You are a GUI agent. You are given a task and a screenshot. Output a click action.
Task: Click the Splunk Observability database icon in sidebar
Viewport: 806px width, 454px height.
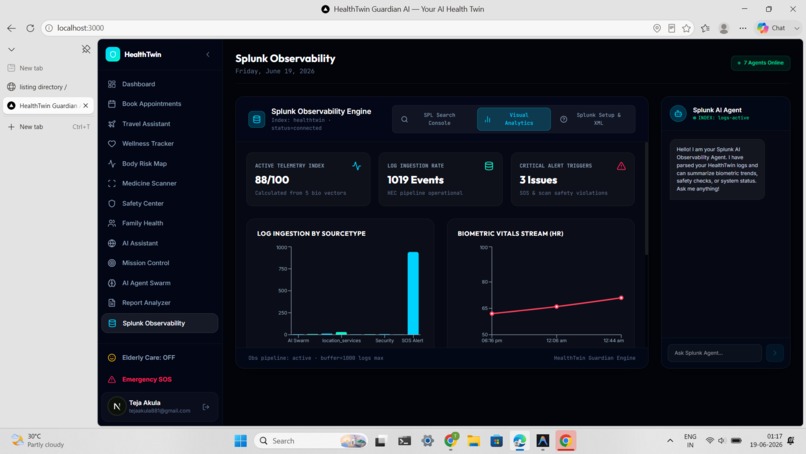point(112,323)
